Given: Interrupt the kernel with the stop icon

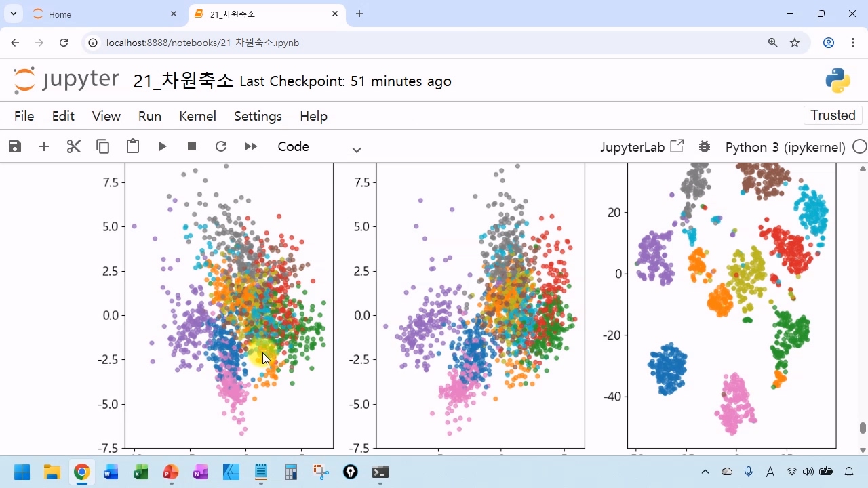Looking at the screenshot, I should click(x=192, y=146).
